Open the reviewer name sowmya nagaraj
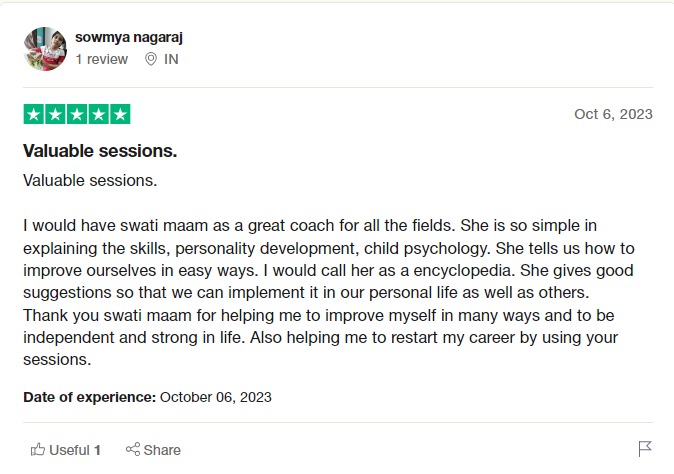 (129, 38)
